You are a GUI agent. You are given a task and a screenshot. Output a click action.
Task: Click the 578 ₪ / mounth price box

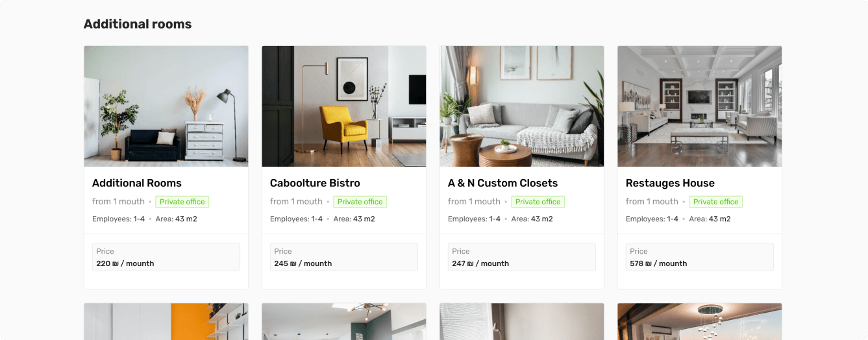700,257
